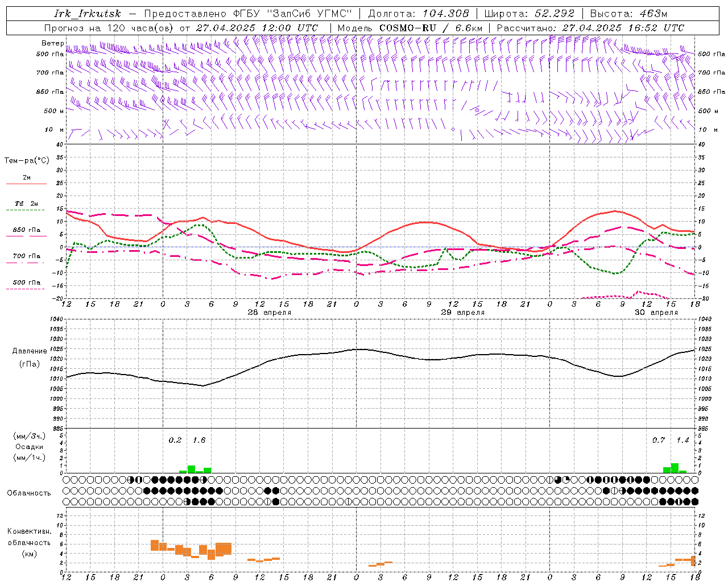Viewport: 728px width, 582px height.
Task: Click the 1.4 precipitation total
Action: pyautogui.click(x=682, y=440)
